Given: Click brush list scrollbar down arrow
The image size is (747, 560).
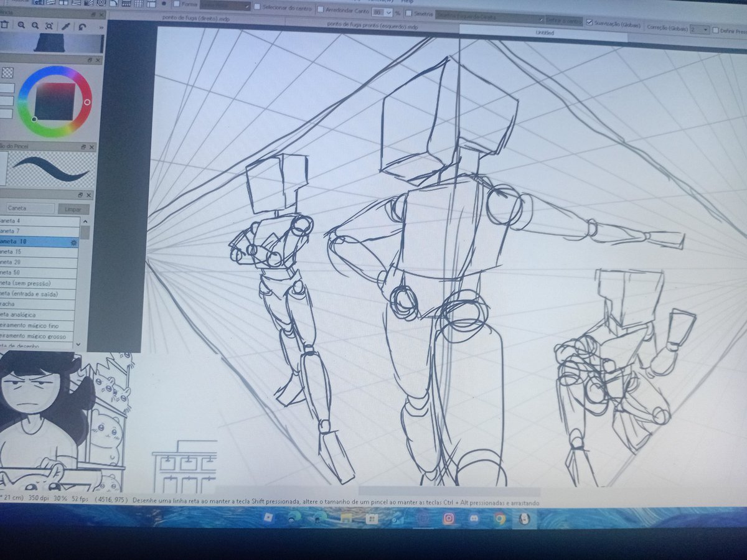Looking at the screenshot, I should tap(78, 343).
